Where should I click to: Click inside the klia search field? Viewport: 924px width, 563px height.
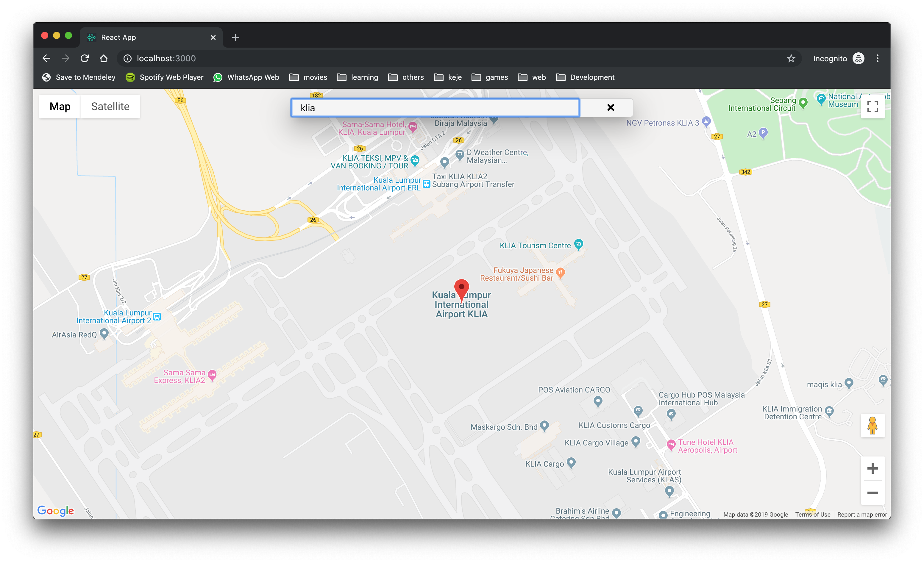(x=434, y=108)
